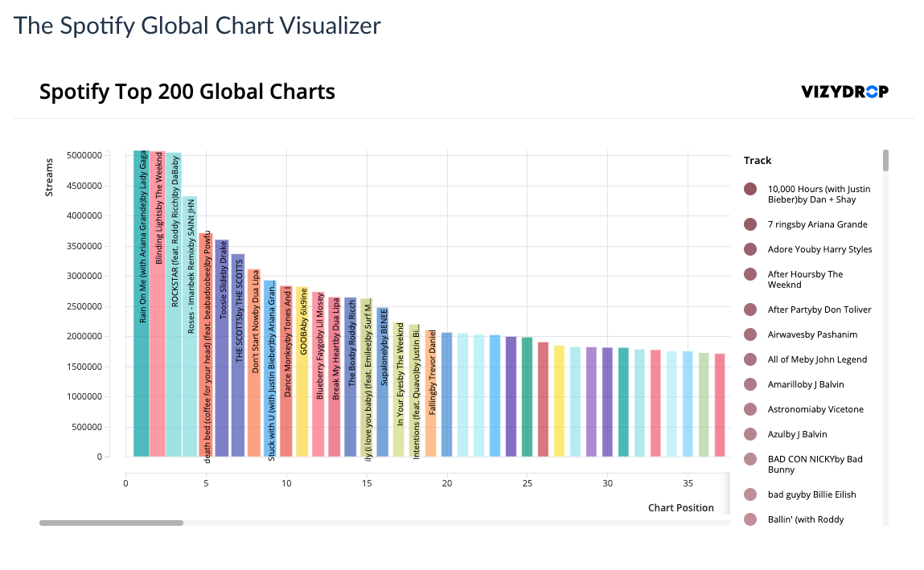Click the Airwaves by Pashanim legend dot
This screenshot has width=924, height=570.
pos(749,334)
